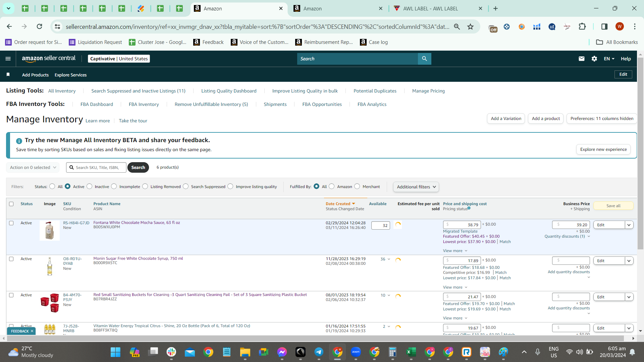The height and width of the screenshot is (362, 644).
Task: Open File Explorer from the taskbar
Action: [x=245, y=352]
